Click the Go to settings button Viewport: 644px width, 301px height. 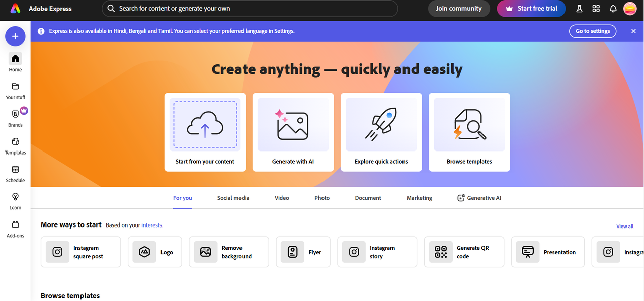pos(593,31)
